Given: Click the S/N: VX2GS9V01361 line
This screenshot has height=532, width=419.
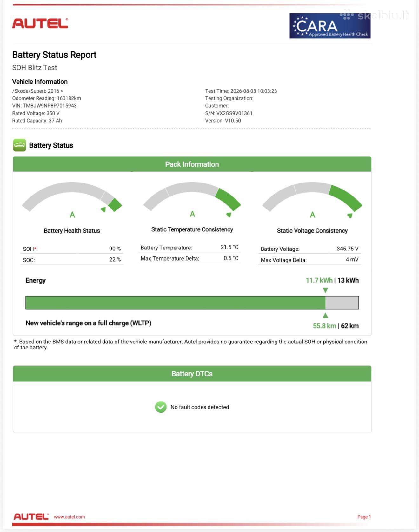Looking at the screenshot, I should coord(229,113).
